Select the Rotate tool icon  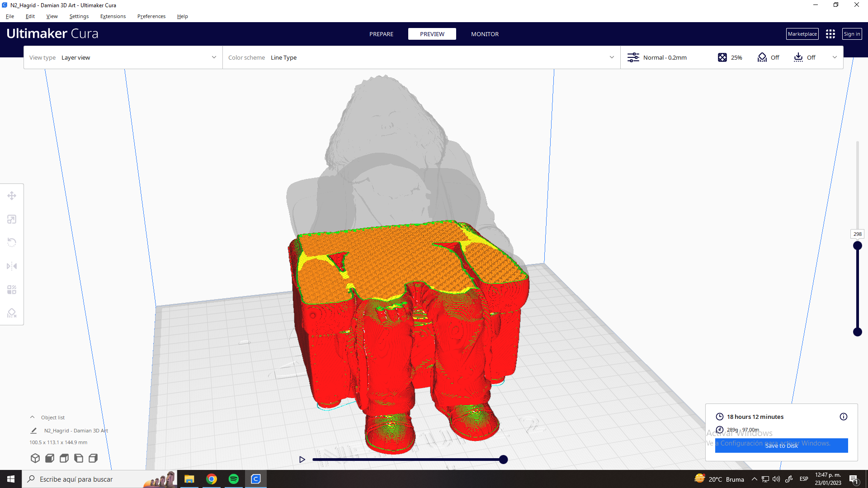[12, 243]
